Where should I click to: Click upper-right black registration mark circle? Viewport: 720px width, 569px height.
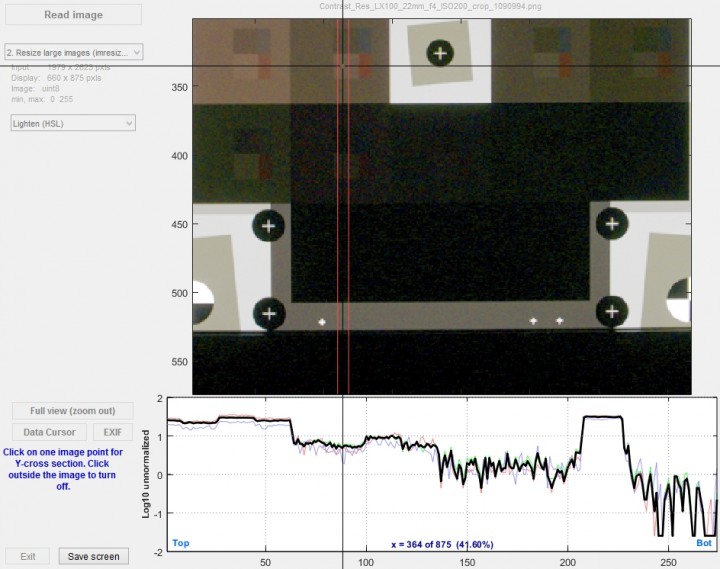(x=612, y=224)
